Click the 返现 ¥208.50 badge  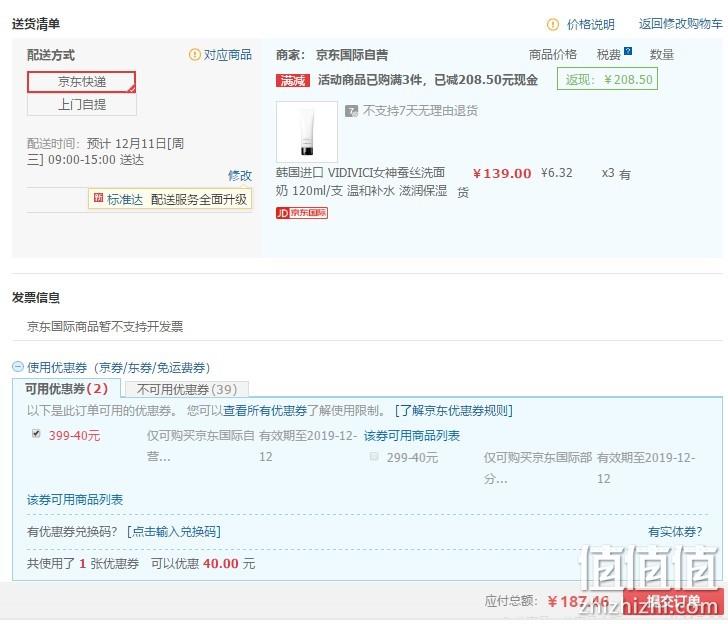click(x=607, y=79)
